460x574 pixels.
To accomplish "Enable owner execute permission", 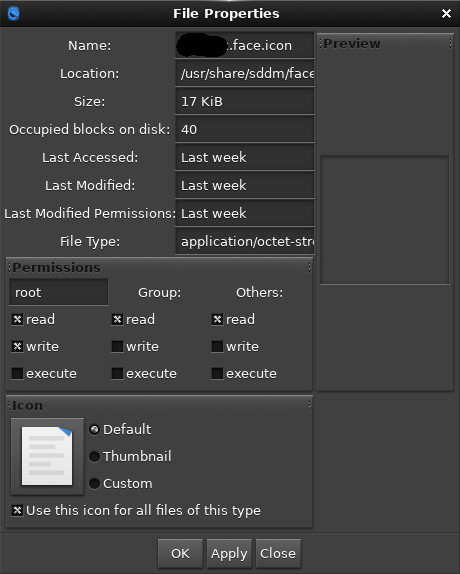I will click(x=17, y=373).
